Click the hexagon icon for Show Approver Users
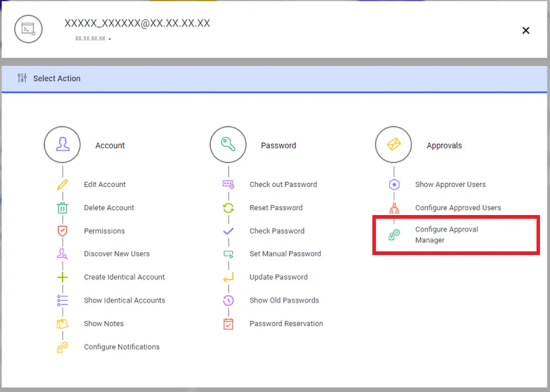550x392 pixels. point(394,184)
